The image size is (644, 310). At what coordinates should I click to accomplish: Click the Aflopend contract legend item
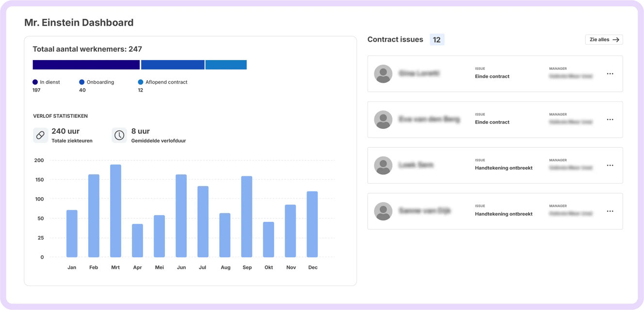pos(162,82)
